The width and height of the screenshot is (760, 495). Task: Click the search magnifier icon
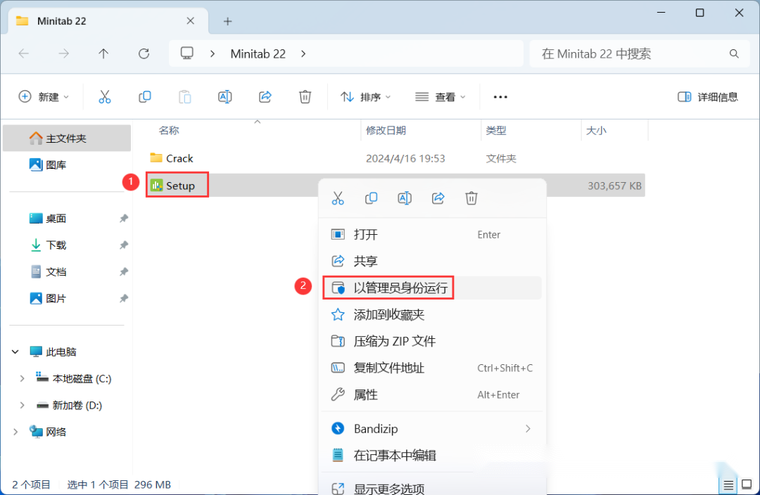pos(734,53)
